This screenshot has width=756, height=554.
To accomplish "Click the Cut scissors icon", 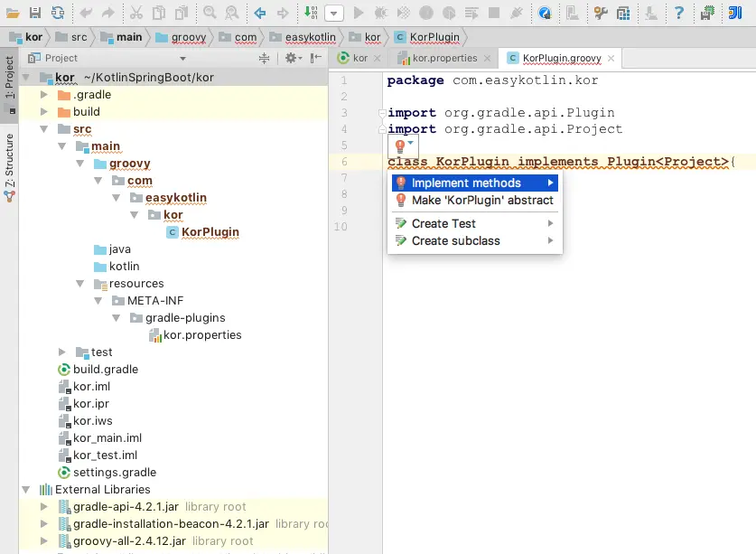I will point(136,13).
